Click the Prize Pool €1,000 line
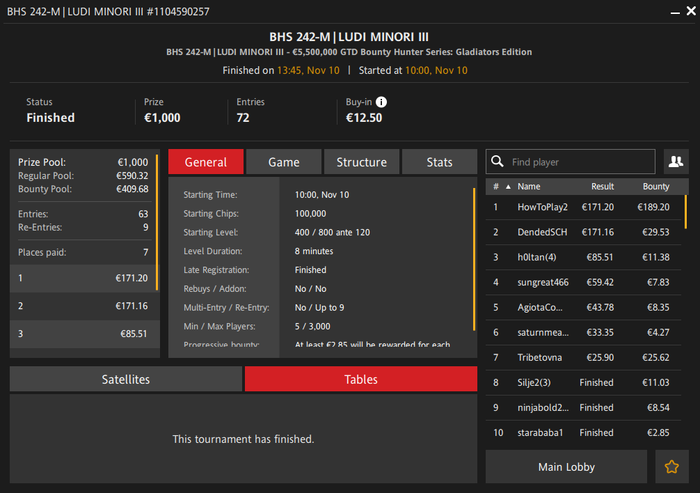700x493 pixels. [x=83, y=162]
